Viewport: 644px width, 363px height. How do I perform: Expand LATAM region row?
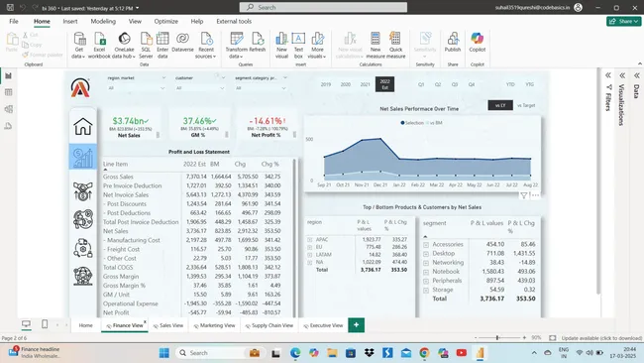pyautogui.click(x=310, y=255)
